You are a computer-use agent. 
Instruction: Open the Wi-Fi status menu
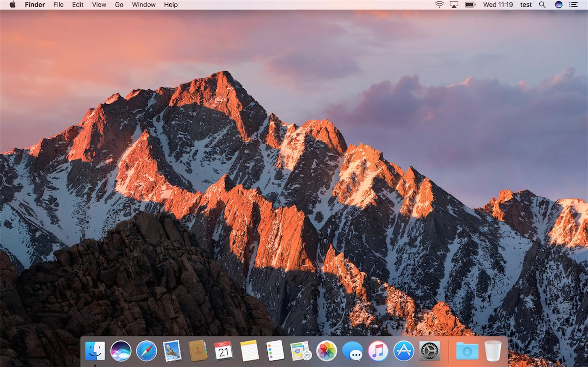439,5
